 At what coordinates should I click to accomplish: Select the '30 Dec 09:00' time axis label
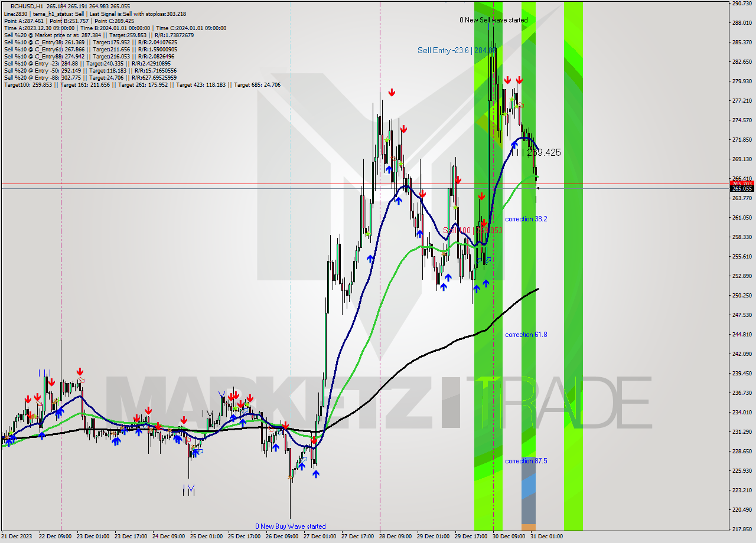tap(509, 537)
